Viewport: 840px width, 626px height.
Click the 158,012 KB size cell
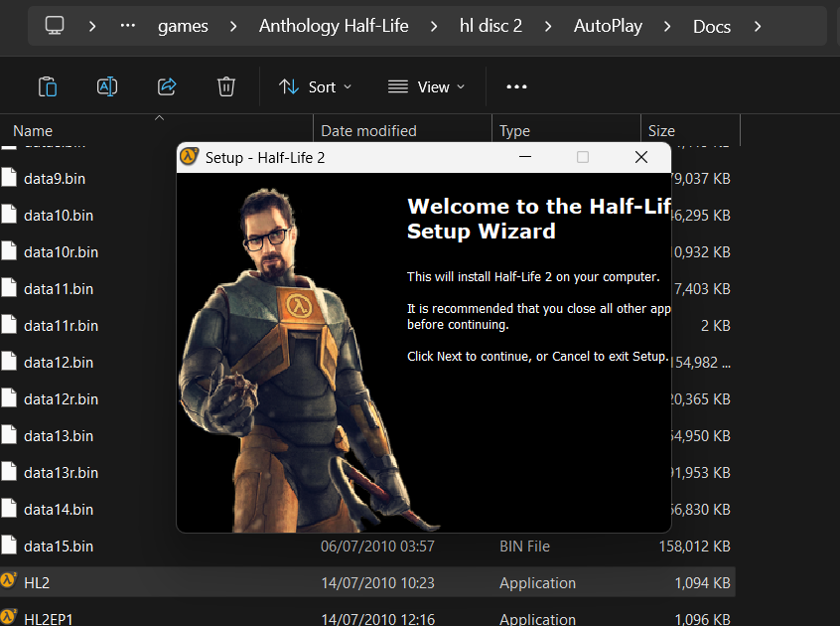click(x=694, y=547)
